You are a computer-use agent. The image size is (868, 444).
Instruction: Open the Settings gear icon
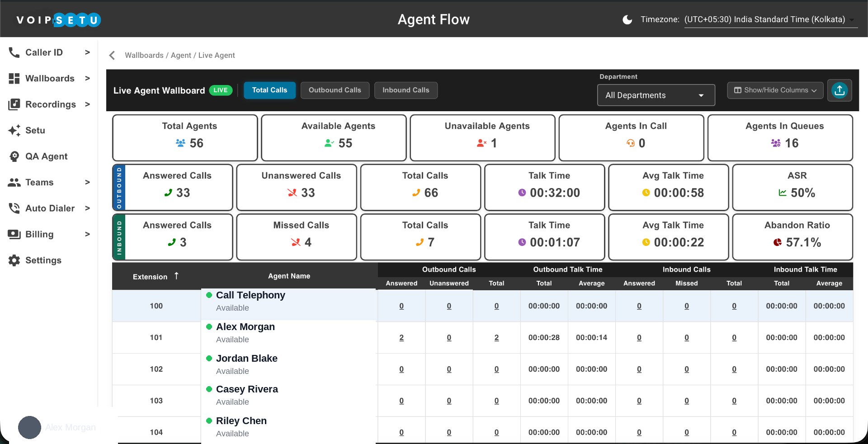pos(14,260)
